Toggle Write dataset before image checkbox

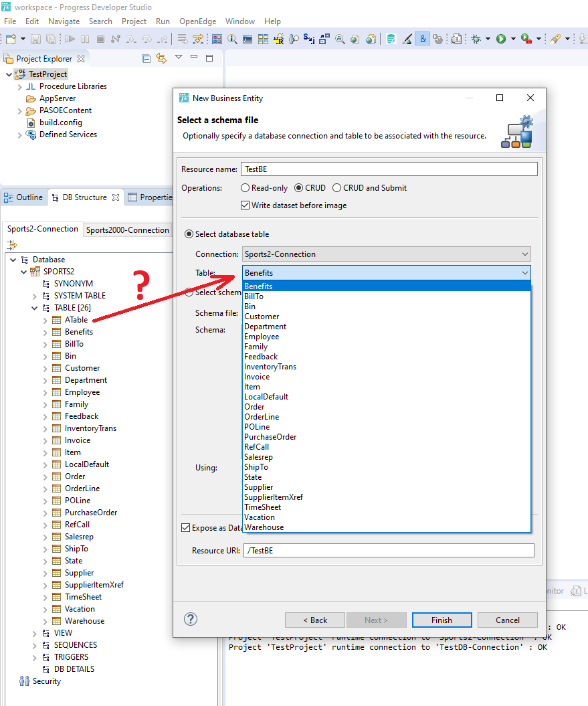pos(245,205)
